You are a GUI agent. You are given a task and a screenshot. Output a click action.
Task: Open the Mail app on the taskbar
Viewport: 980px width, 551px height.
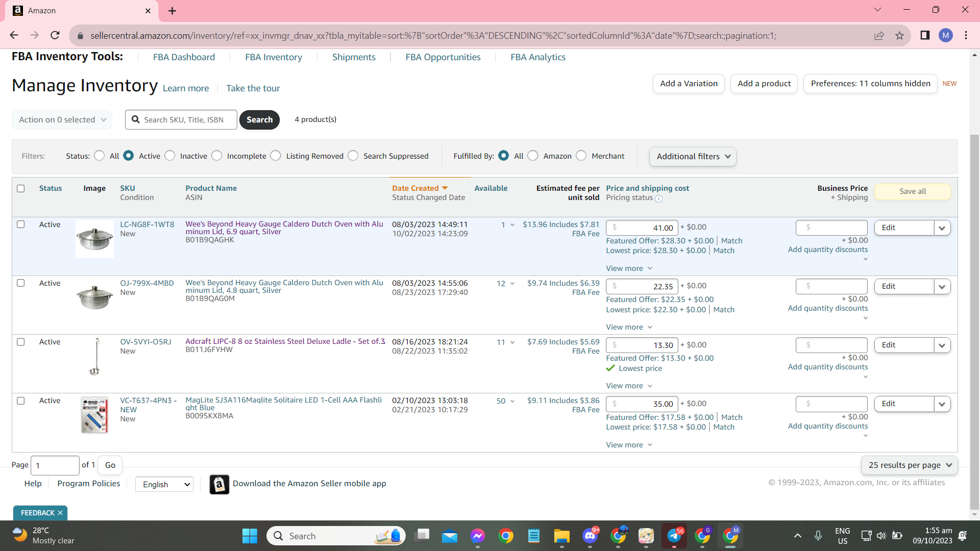click(450, 536)
